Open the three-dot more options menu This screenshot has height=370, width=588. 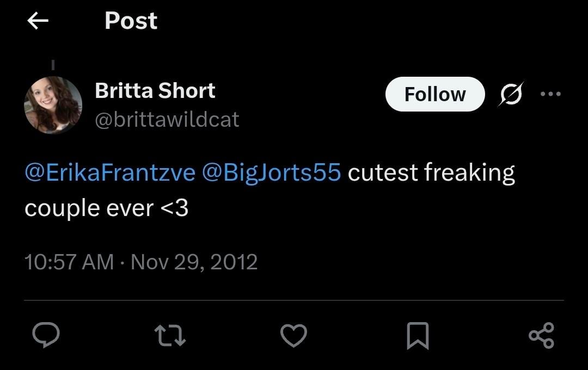(x=550, y=94)
